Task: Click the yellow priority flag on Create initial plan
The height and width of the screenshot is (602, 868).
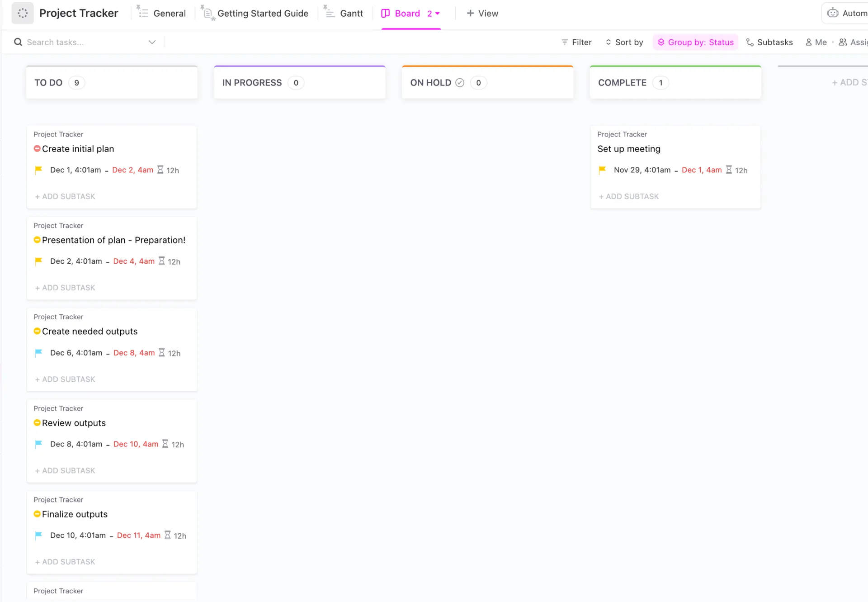Action: click(x=38, y=170)
